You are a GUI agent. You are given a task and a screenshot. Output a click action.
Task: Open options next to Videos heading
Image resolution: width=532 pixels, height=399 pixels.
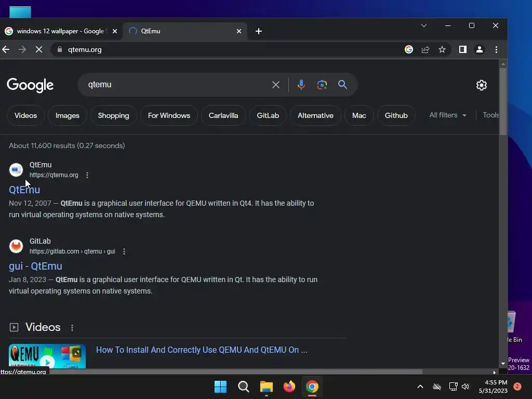click(x=72, y=328)
